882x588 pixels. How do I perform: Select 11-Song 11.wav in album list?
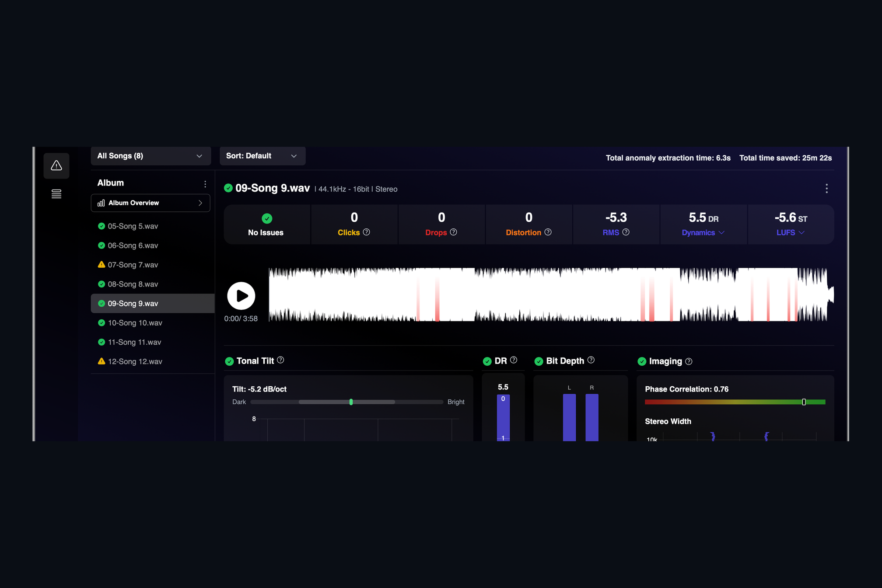[x=153, y=342]
